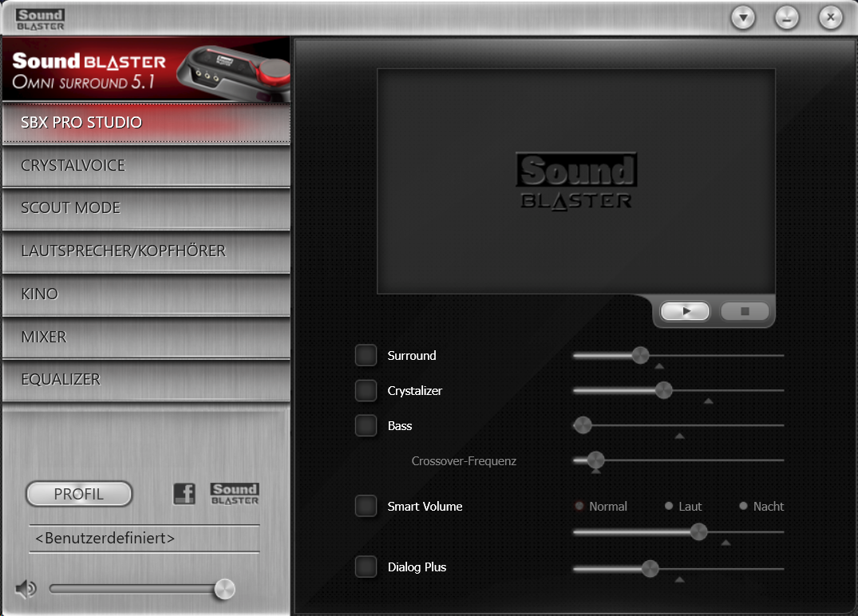This screenshot has width=858, height=616.
Task: Click the PROFIL button
Action: [x=79, y=494]
